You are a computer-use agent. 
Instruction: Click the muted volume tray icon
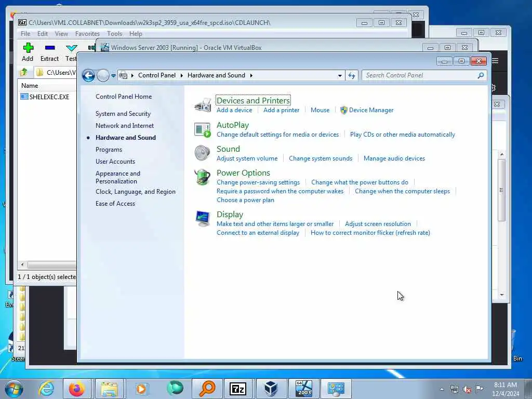pyautogui.click(x=467, y=389)
